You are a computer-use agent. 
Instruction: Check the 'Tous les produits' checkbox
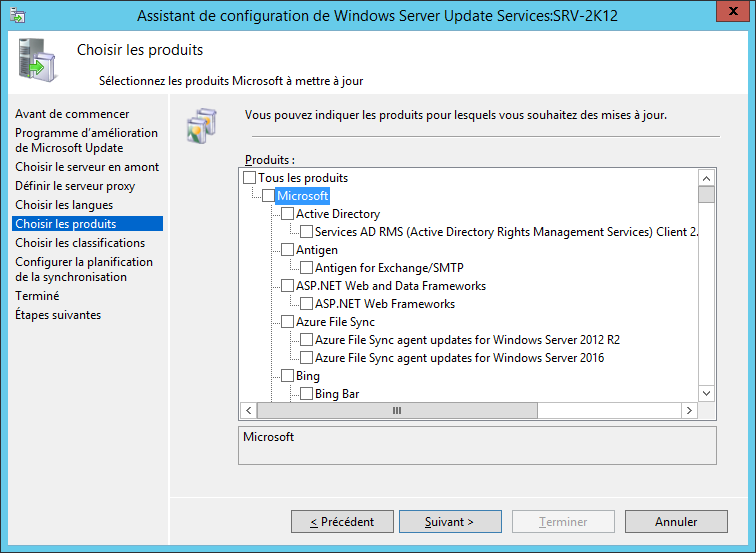(249, 177)
